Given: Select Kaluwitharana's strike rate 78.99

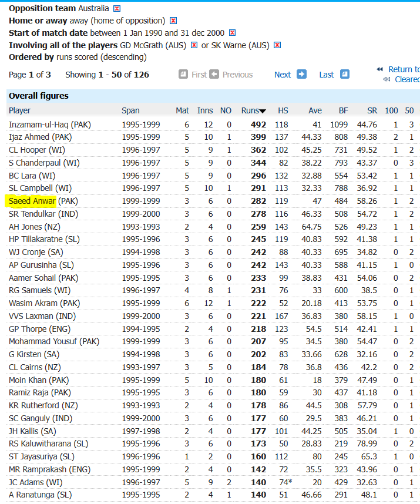Looking at the screenshot, I should (x=367, y=444).
